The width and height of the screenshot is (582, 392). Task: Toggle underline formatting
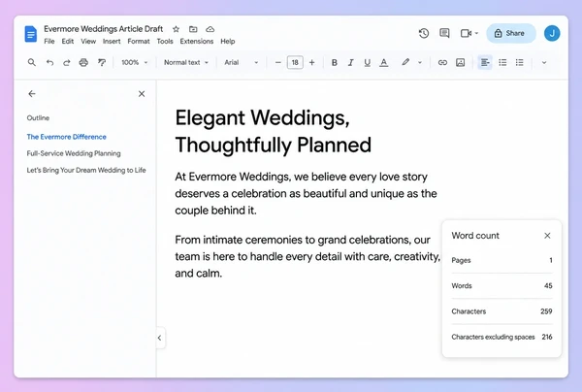click(x=367, y=62)
